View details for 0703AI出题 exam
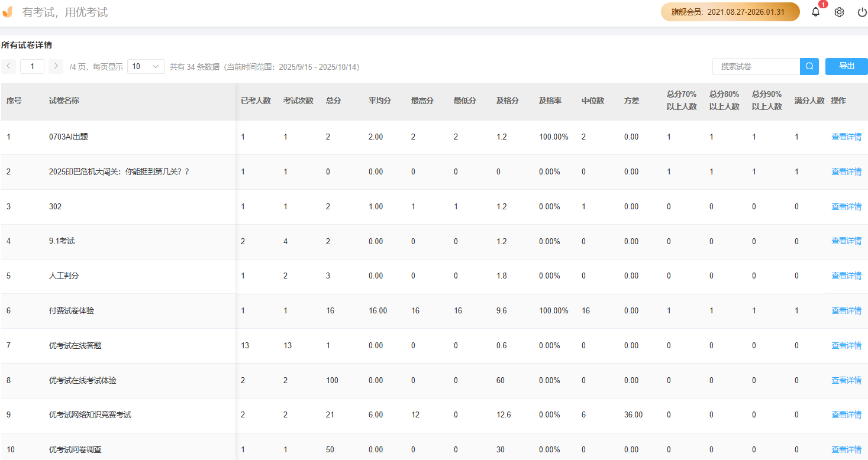Screen dimensions: 868x460 pyautogui.click(x=846, y=137)
